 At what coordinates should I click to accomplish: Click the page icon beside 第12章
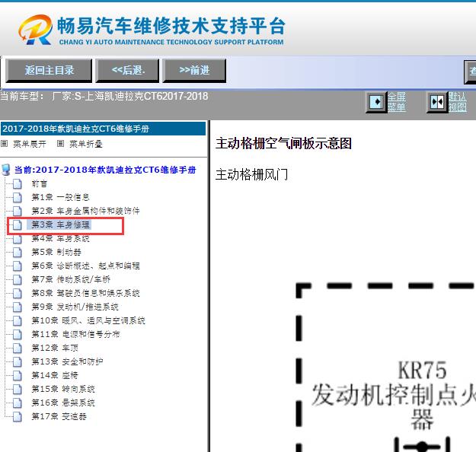(18, 348)
